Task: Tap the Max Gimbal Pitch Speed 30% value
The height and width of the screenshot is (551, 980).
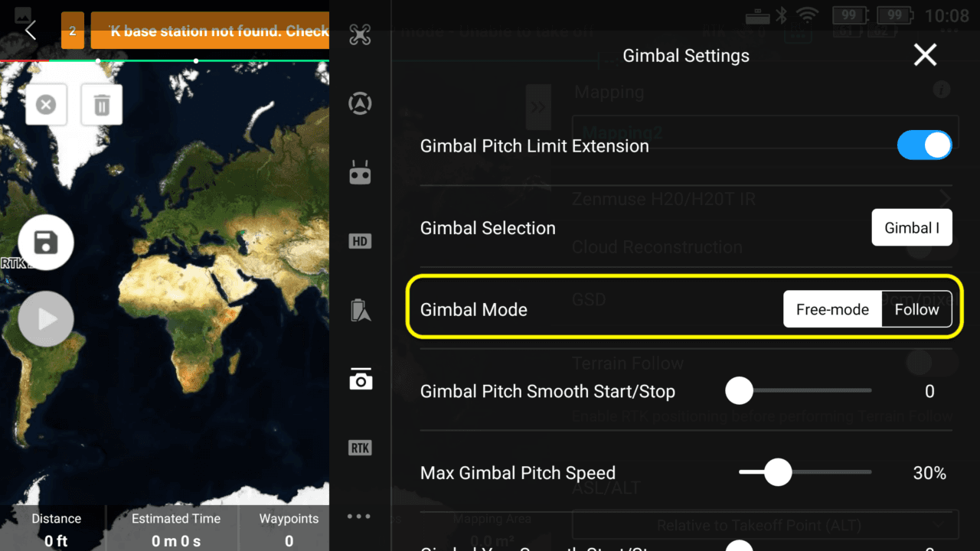Action: click(929, 473)
